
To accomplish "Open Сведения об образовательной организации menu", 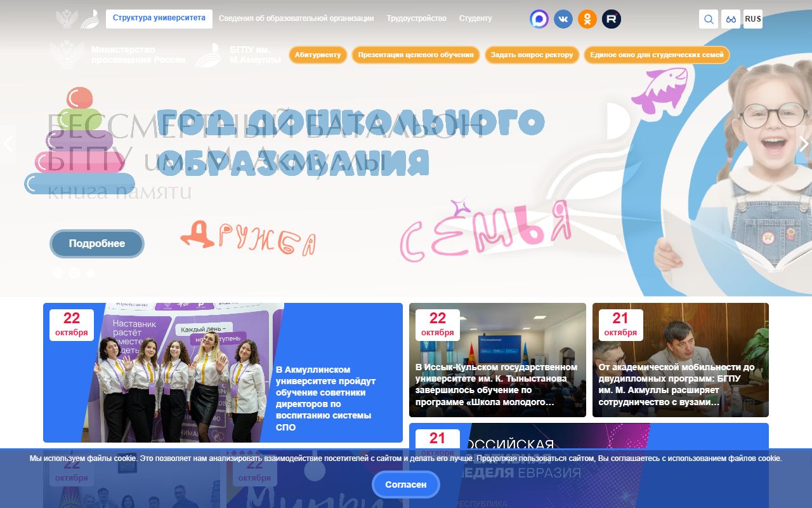I will coord(296,19).
